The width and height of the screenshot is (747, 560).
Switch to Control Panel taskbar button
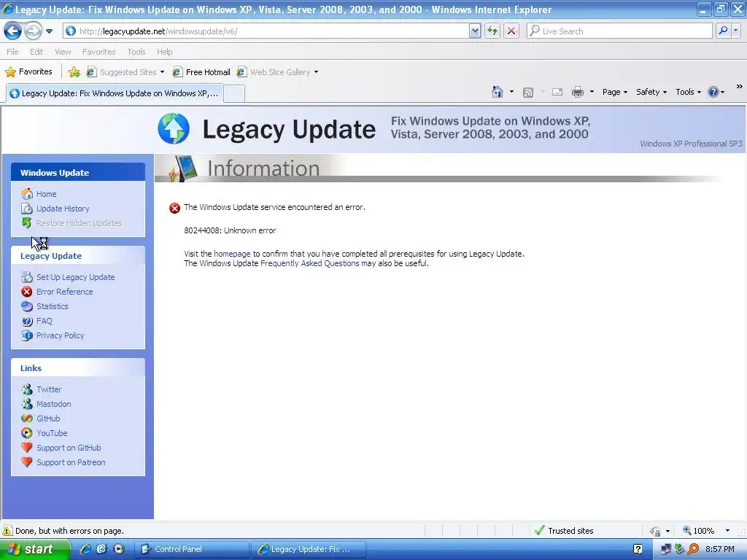coord(192,549)
